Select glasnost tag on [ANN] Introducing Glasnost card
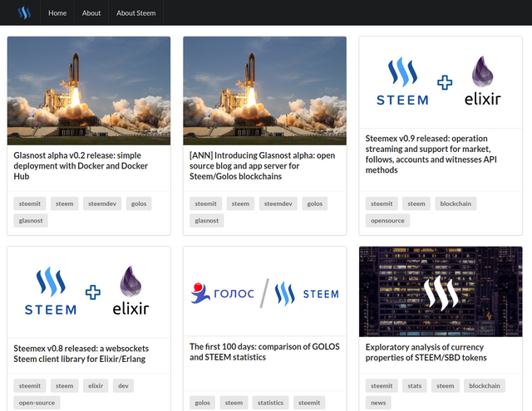This screenshot has width=532, height=411. [x=207, y=221]
